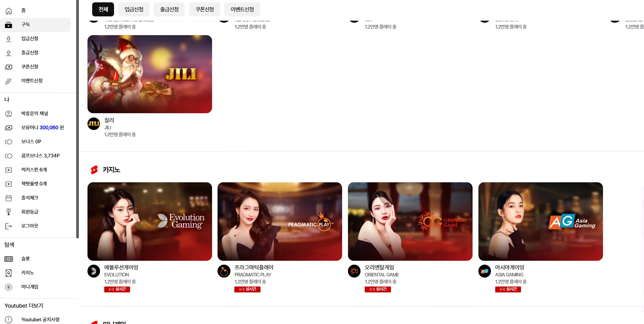Select the 전체 filter chip
The image size is (644, 324).
[x=103, y=9]
